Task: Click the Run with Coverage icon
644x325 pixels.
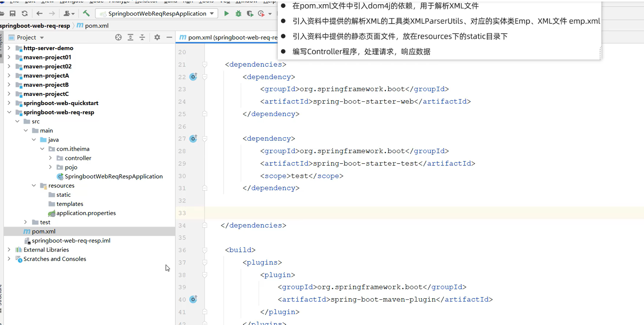Action: click(x=250, y=13)
